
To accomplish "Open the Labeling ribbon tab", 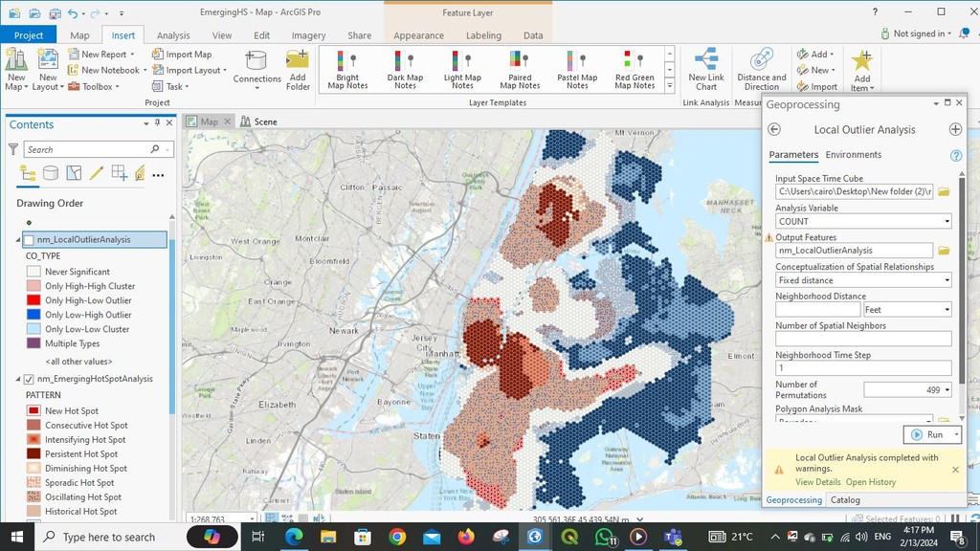I will (483, 35).
